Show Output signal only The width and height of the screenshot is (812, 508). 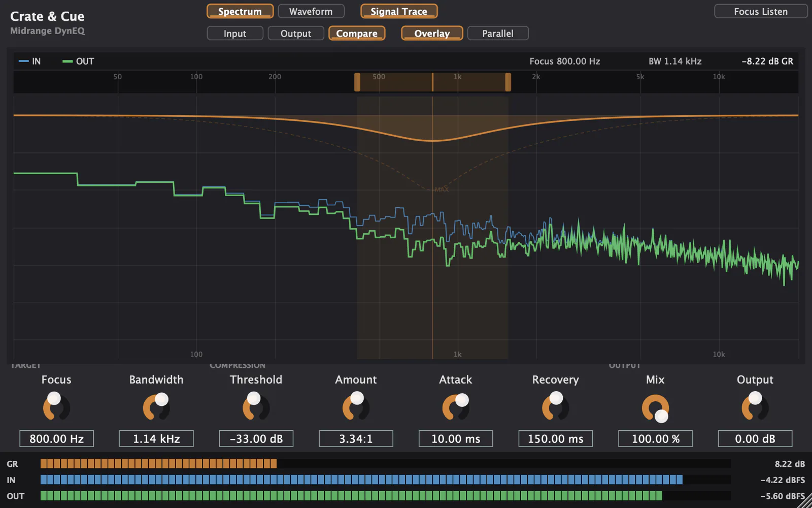click(x=296, y=33)
